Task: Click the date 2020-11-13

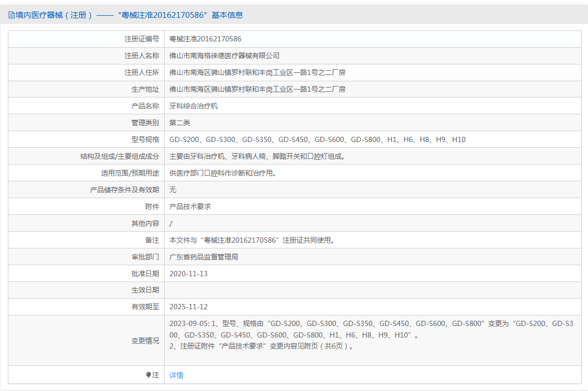Action: (188, 274)
